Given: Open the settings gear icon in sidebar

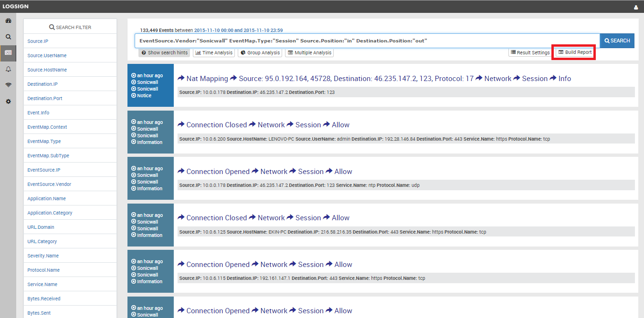Looking at the screenshot, I should tap(8, 101).
